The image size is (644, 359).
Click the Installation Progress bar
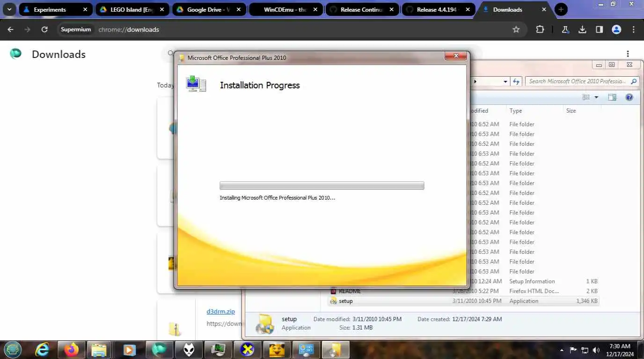click(x=322, y=186)
